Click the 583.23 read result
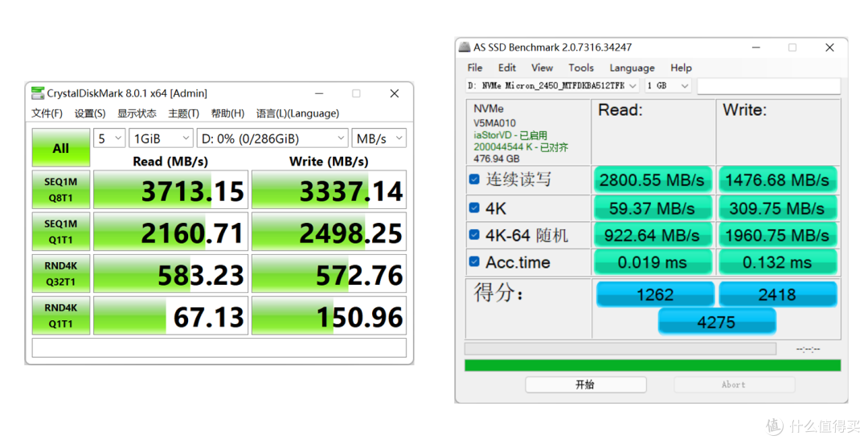The image size is (868, 444). [x=170, y=273]
